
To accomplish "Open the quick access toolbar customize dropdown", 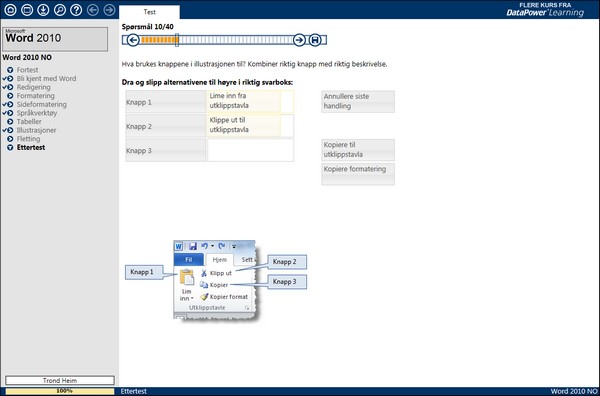I will click(234, 246).
